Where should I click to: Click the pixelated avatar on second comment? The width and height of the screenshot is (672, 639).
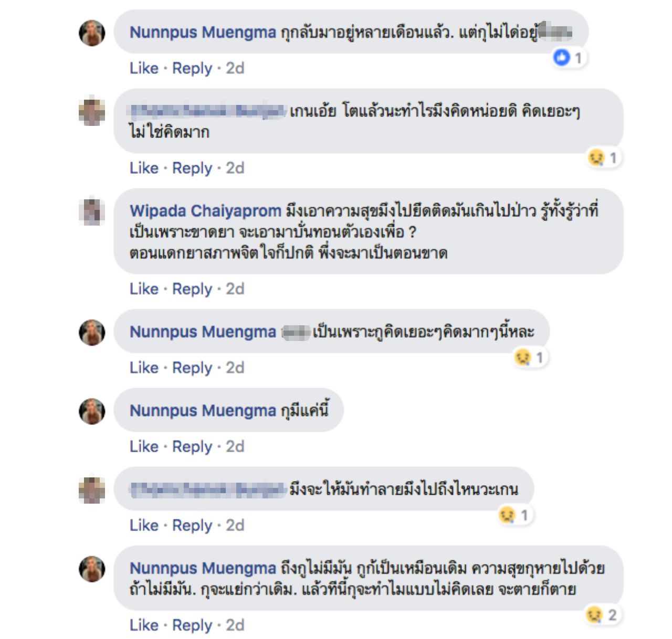[92, 111]
